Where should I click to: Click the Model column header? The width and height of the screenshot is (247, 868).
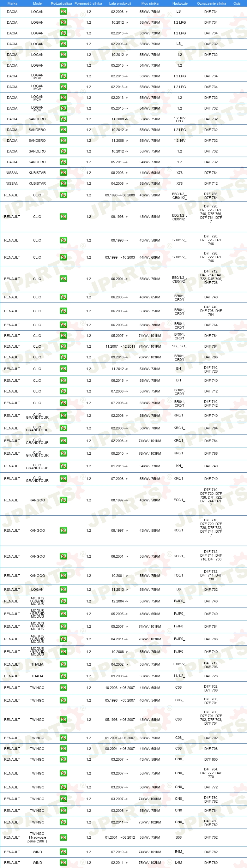38,3
